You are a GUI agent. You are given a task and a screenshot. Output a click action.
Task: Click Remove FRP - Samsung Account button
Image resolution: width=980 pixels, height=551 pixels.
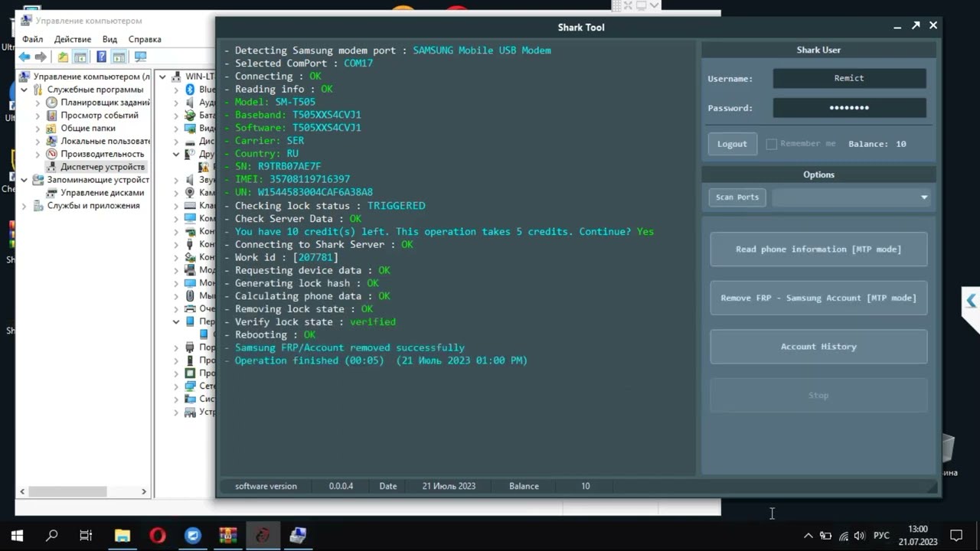(x=818, y=298)
